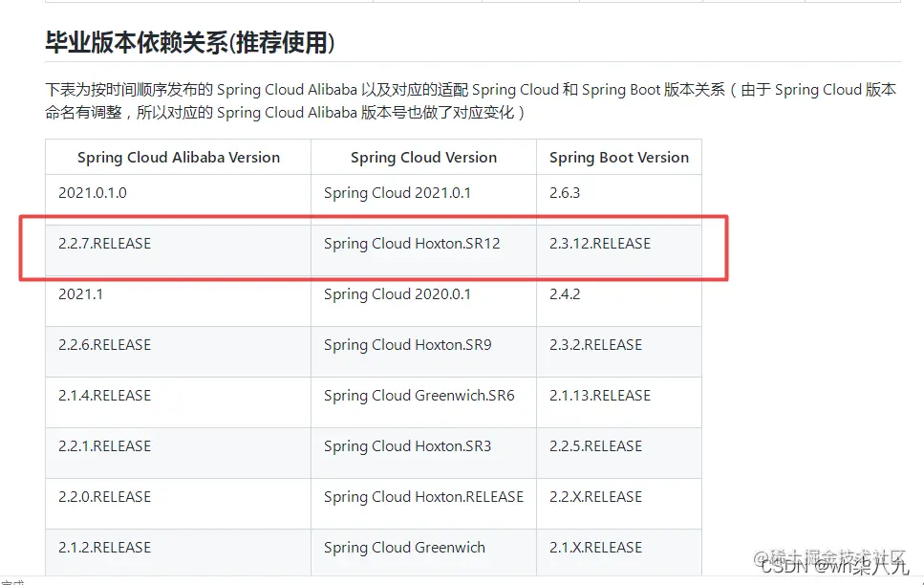Click the 2.4.2 Spring Boot cell

click(x=619, y=301)
